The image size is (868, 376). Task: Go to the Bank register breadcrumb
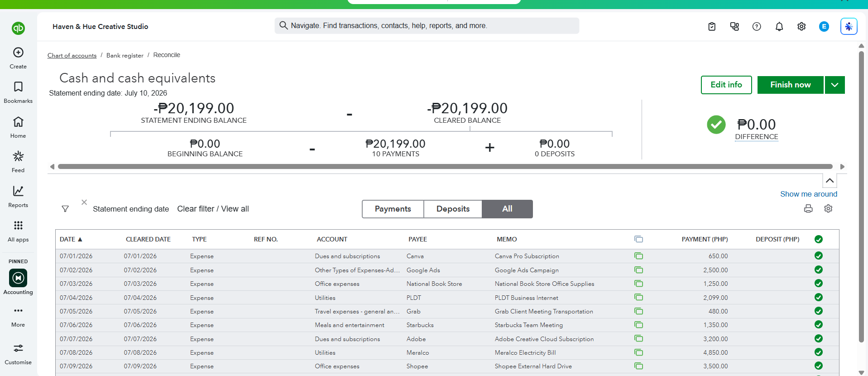[x=125, y=55]
